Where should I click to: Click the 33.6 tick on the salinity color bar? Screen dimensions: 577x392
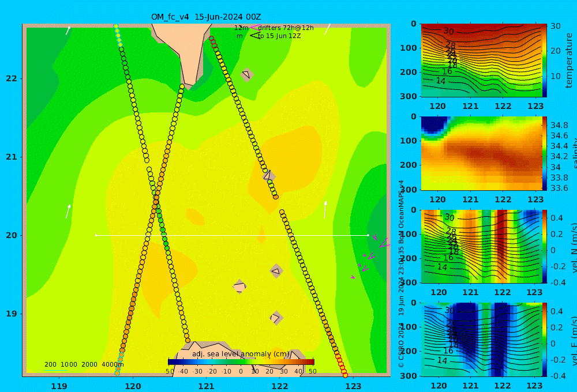559,189
